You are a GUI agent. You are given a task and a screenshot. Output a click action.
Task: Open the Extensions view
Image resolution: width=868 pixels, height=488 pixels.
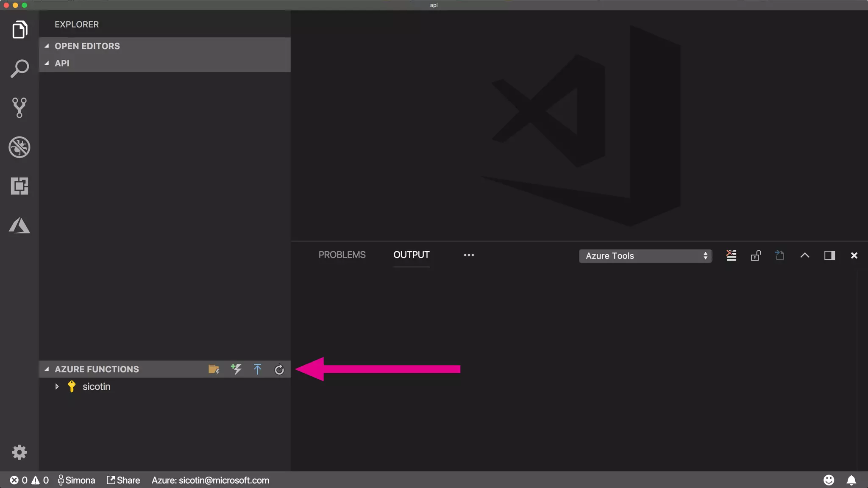(19, 186)
